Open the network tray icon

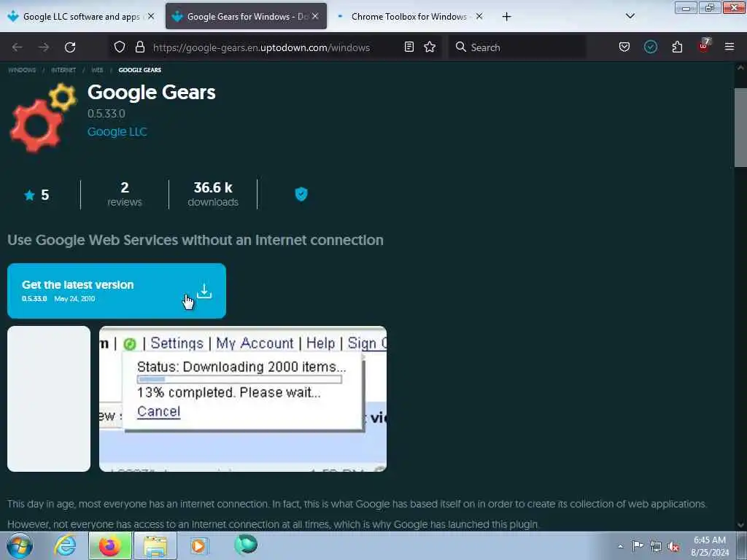pyautogui.click(x=656, y=546)
